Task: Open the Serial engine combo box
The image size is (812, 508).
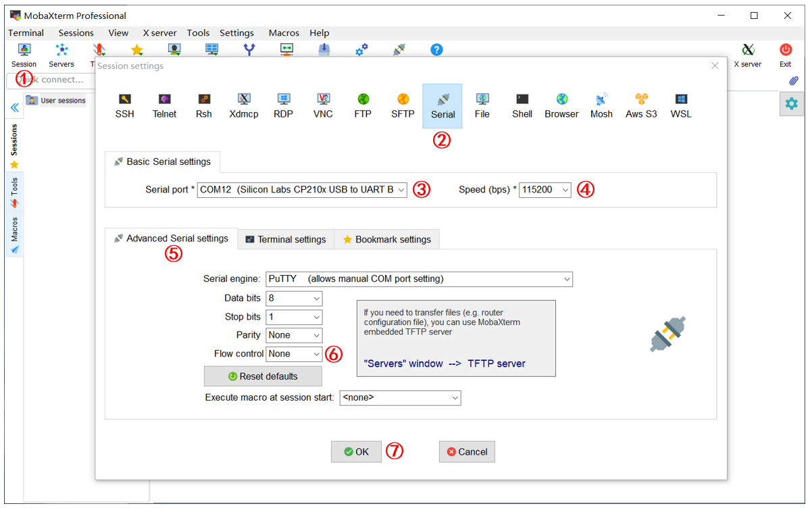Action: point(419,278)
